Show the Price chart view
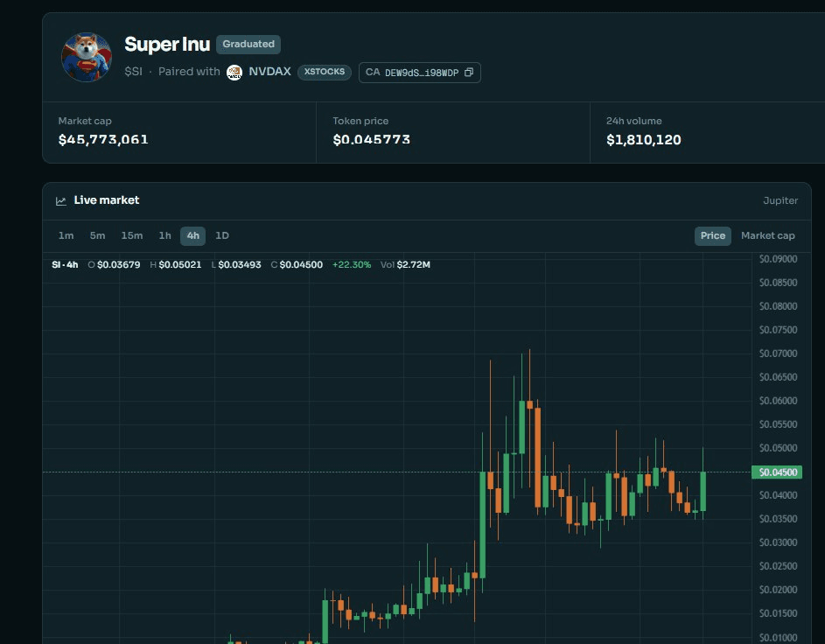825x644 pixels. click(x=712, y=235)
